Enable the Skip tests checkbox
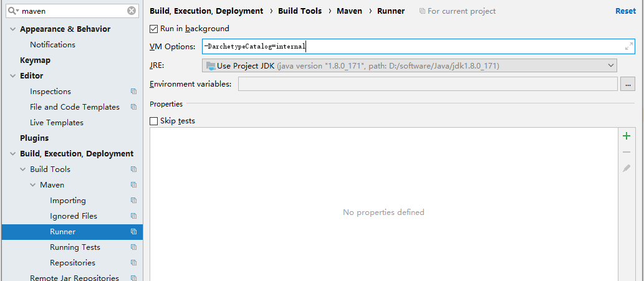This screenshot has width=644, height=281. [153, 121]
